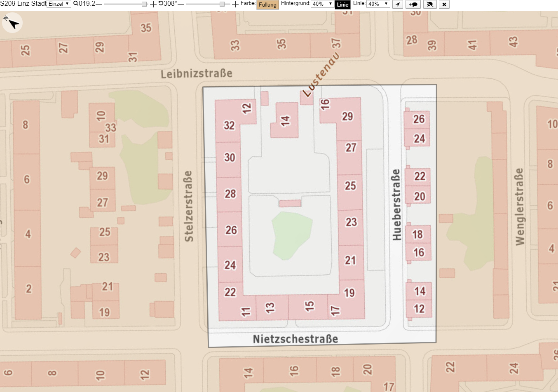Click the compass arrow icon on the map
The height and width of the screenshot is (392, 558).
point(12,23)
